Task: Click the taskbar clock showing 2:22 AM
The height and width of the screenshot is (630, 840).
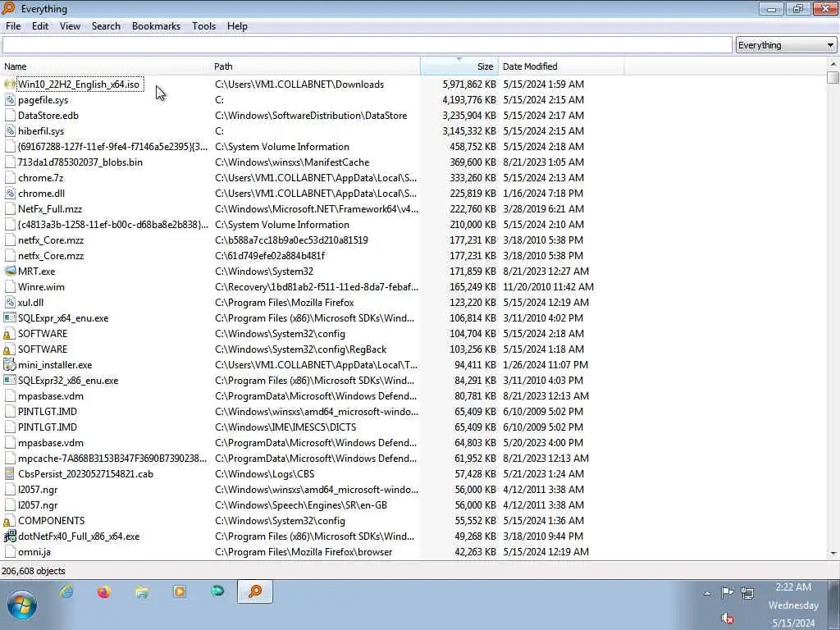Action: pos(793,587)
